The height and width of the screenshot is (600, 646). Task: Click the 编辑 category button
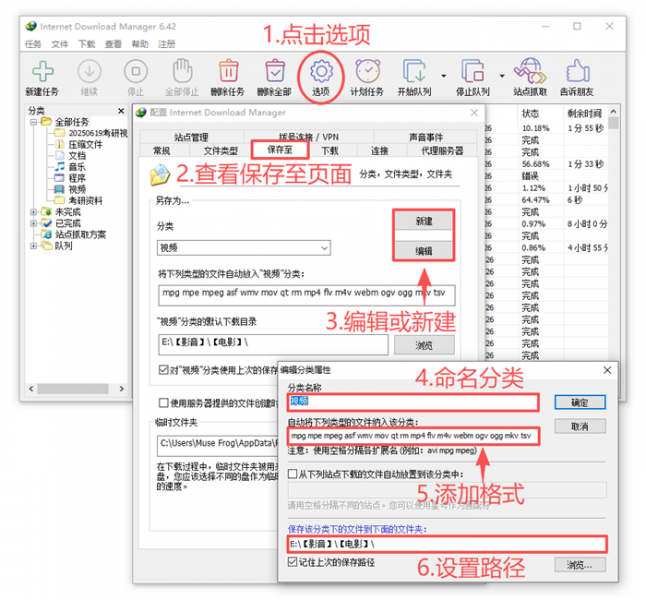point(424,251)
